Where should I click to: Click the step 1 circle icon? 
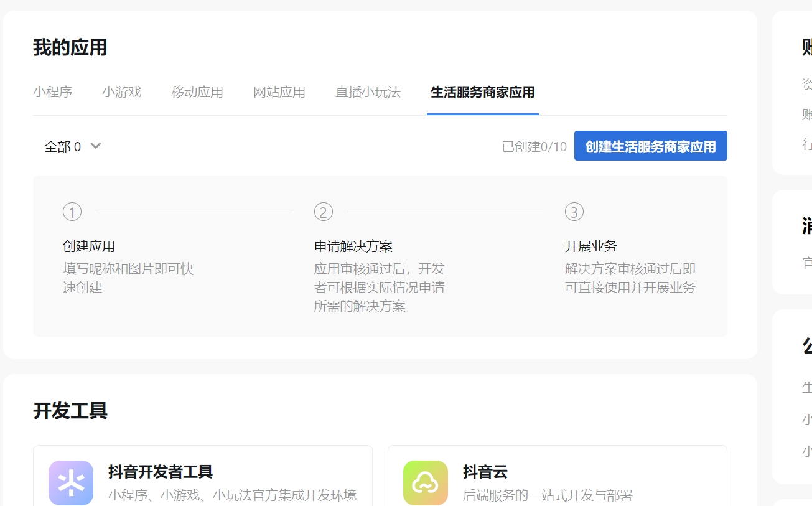(72, 212)
